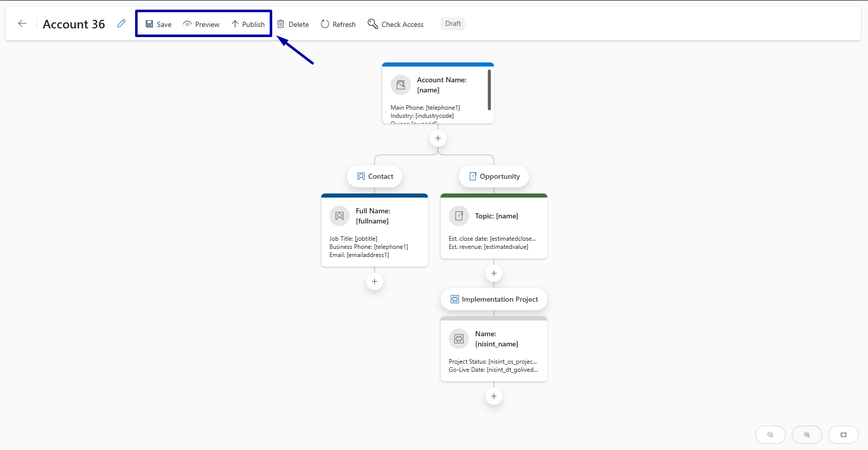Add child node under the Account card

[438, 138]
